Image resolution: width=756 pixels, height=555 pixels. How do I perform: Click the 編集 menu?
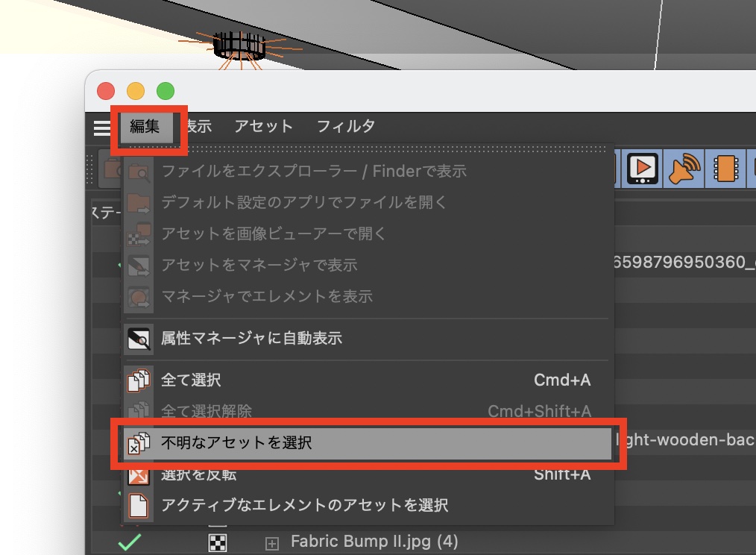(145, 127)
